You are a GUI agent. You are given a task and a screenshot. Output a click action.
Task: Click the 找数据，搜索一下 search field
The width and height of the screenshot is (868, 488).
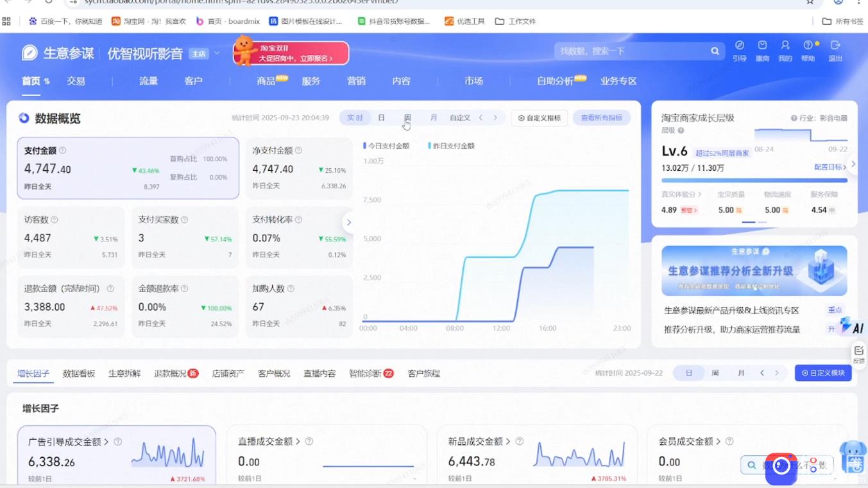[633, 51]
